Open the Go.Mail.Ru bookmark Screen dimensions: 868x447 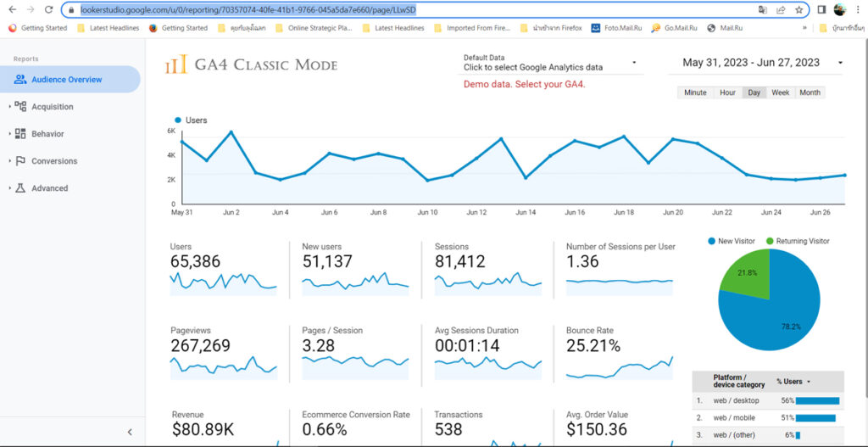pos(674,28)
